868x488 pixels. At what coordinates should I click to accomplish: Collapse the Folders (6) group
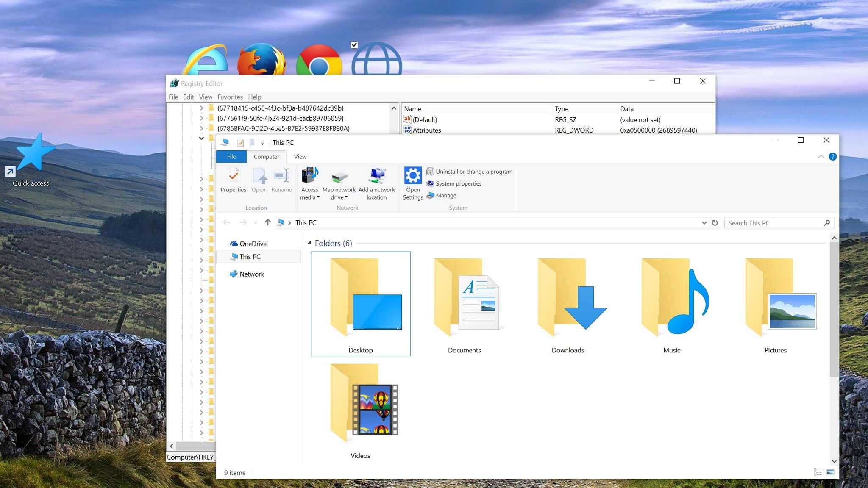[309, 243]
